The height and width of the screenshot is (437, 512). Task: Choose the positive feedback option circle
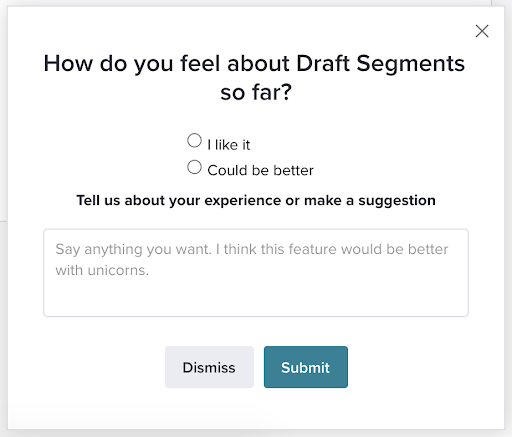click(194, 140)
